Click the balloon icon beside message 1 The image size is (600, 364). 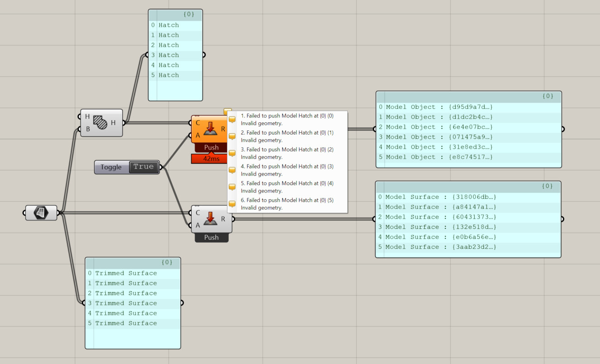(x=232, y=120)
